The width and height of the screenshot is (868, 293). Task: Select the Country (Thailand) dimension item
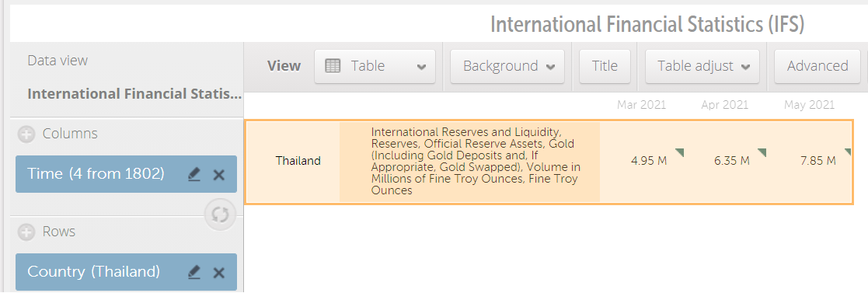pos(126,272)
